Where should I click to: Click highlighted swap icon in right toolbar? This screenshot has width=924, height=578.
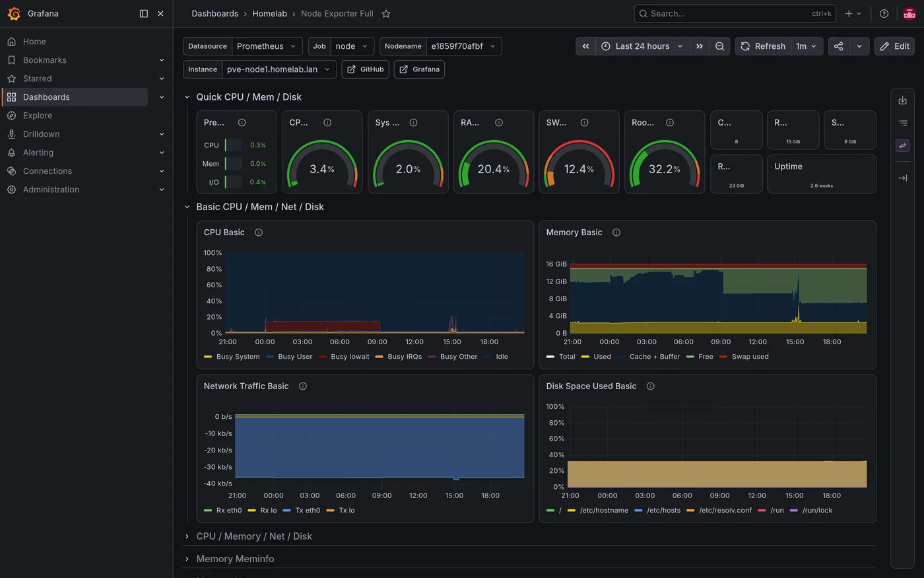pyautogui.click(x=903, y=145)
